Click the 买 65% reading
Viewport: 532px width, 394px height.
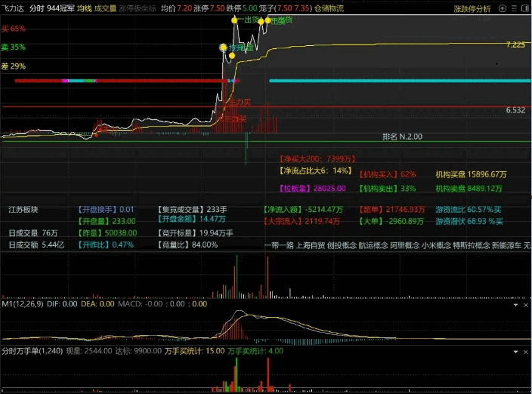(x=14, y=29)
